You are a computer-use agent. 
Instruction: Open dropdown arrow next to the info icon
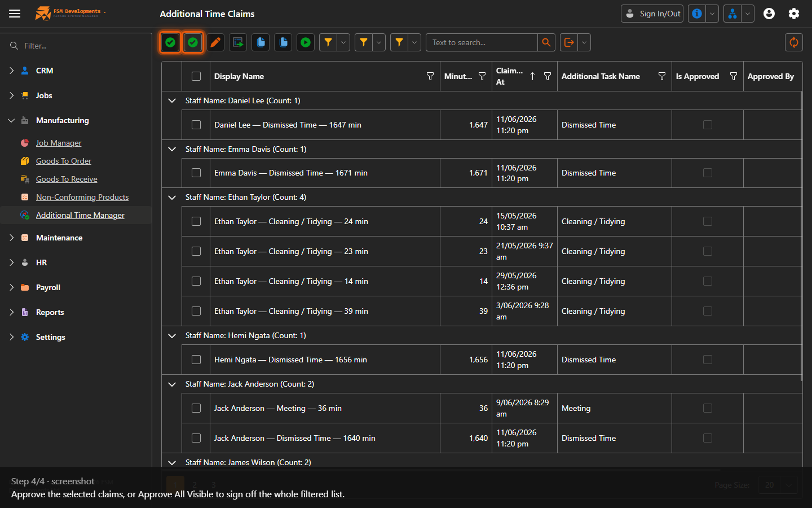coord(712,14)
